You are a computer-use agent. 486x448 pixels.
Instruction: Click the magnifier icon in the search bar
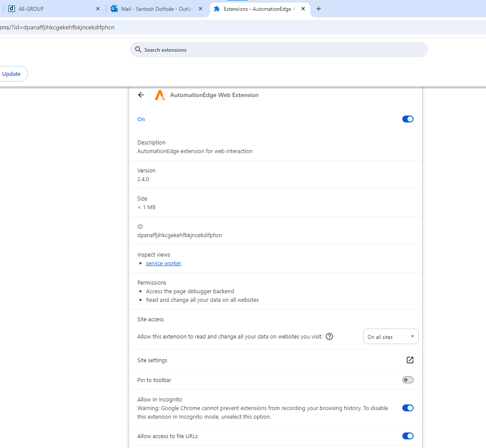(x=138, y=50)
